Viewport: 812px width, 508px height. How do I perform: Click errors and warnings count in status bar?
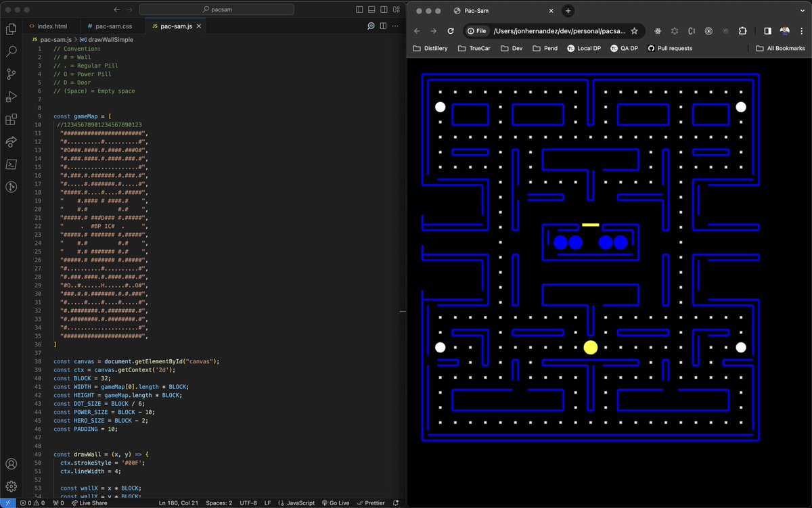click(x=32, y=503)
